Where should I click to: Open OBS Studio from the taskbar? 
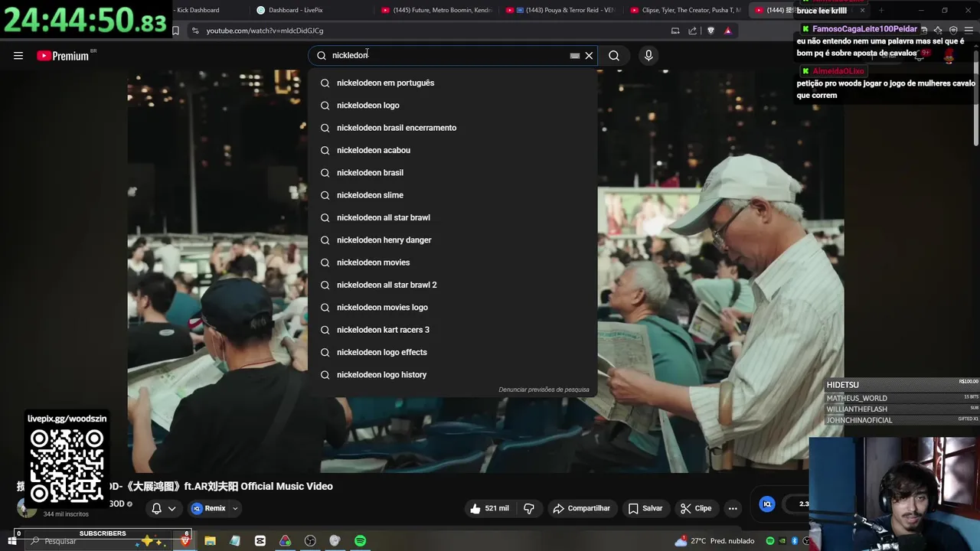[310, 541]
